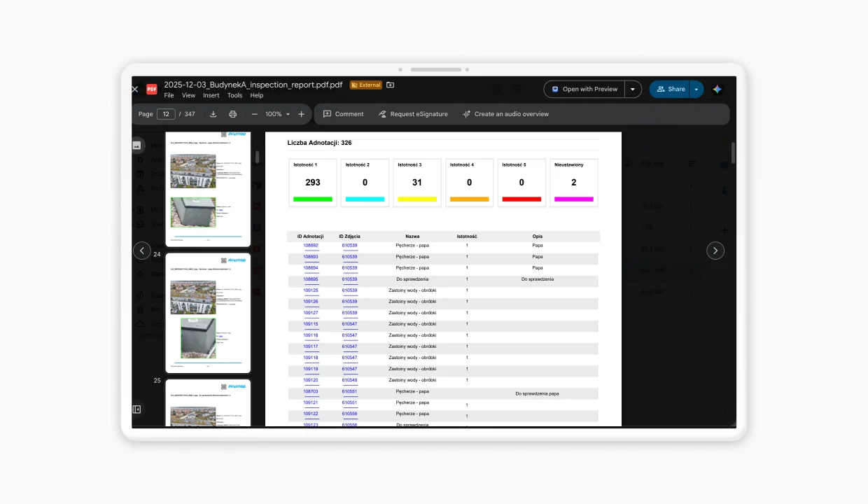Print the document with the printer icon
The width and height of the screenshot is (868, 504).
coord(233,114)
